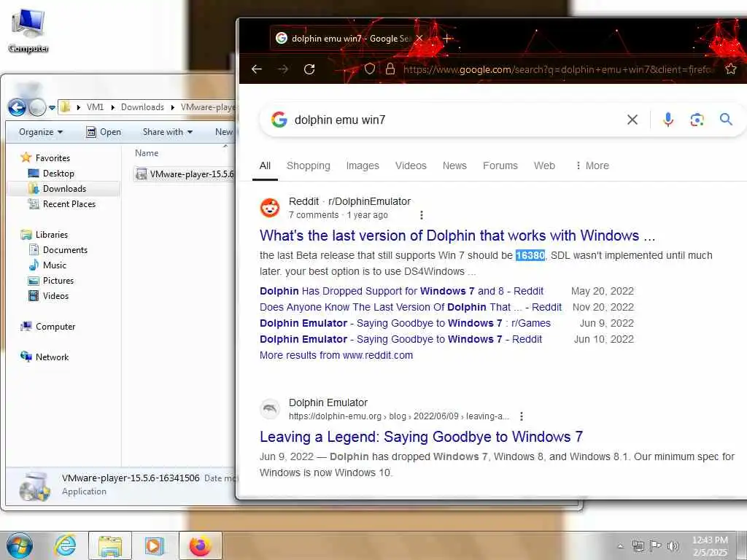Open Windows Media Player from taskbar
The width and height of the screenshot is (747, 560).
(154, 545)
